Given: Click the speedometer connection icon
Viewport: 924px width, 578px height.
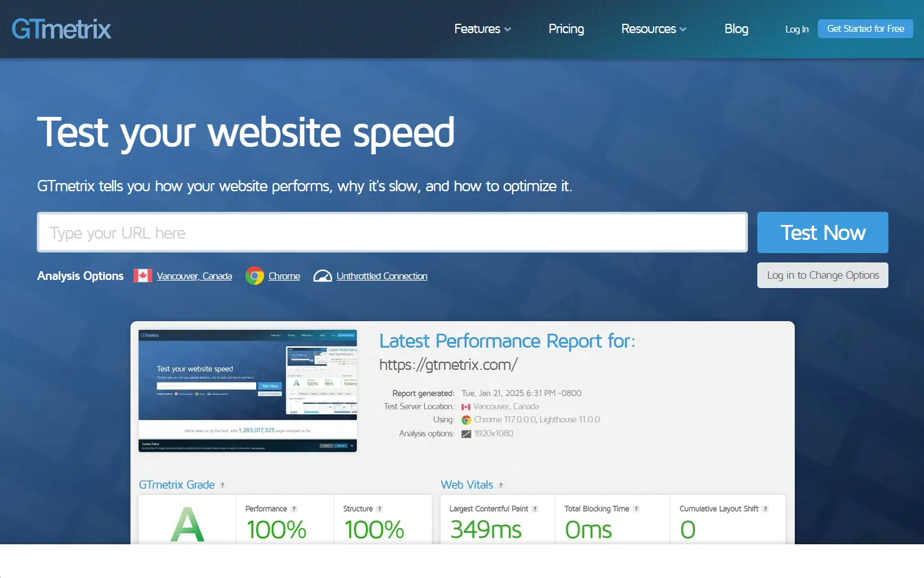Looking at the screenshot, I should click(x=322, y=276).
